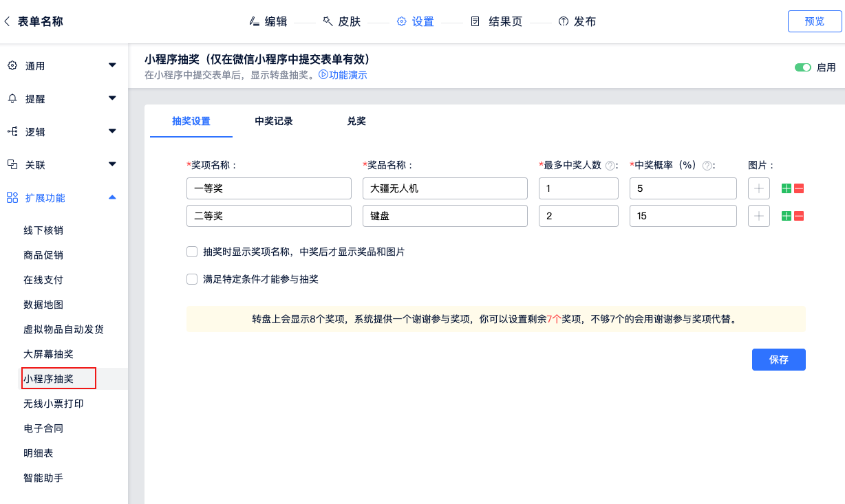This screenshot has height=504, width=845.
Task: Enable 满足特定条件才能参与抽奖 checkbox
Action: point(192,279)
